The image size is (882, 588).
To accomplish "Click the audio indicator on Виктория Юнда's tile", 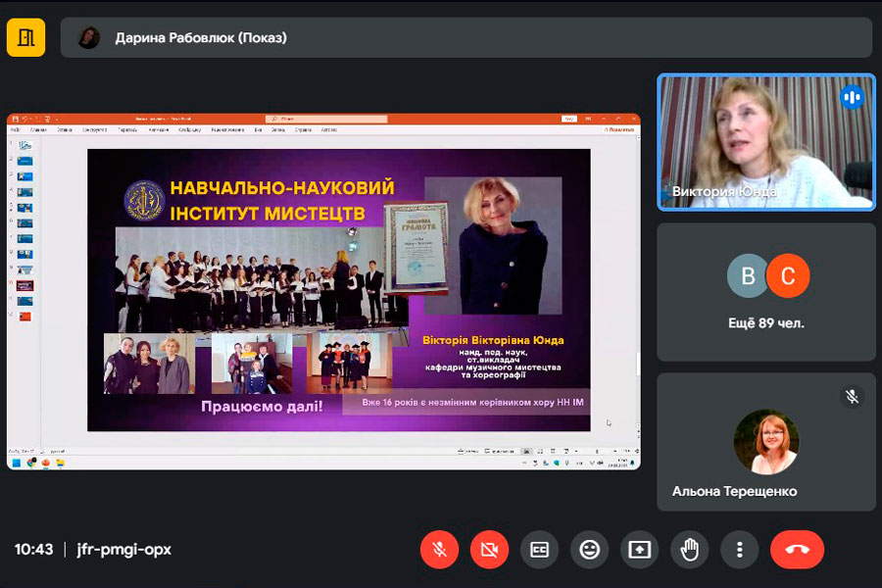I will [x=851, y=97].
